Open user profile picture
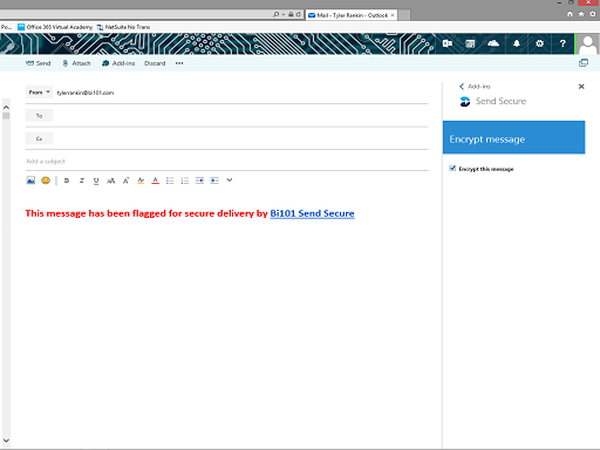Viewport: 600px width, 450px height. coord(588,44)
